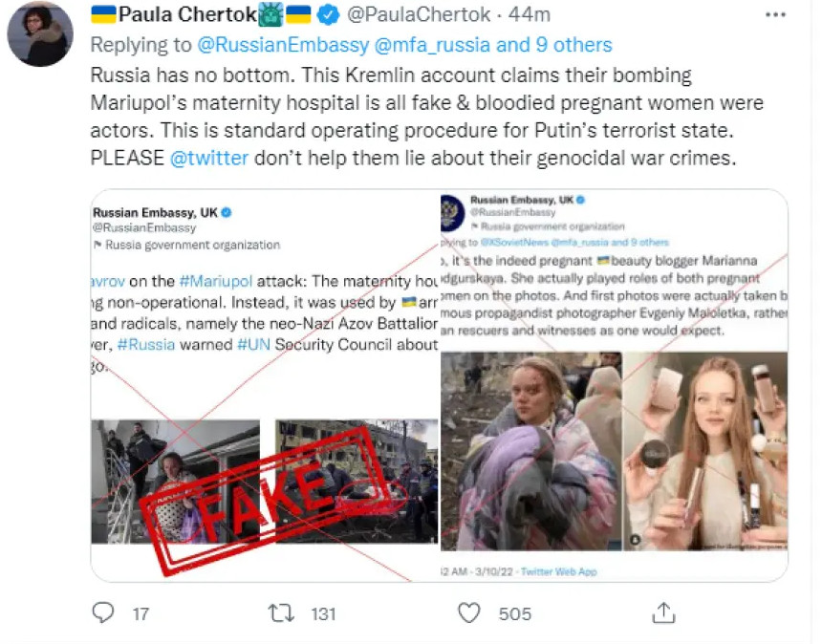This screenshot has height=644, width=822.
Task: Click the @twitter mention in tweet text
Action: [209, 158]
